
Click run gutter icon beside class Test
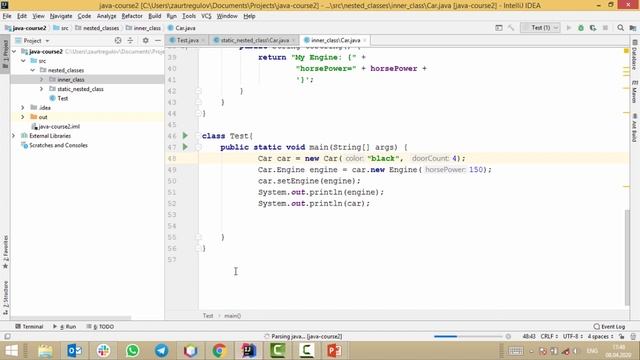185,136
